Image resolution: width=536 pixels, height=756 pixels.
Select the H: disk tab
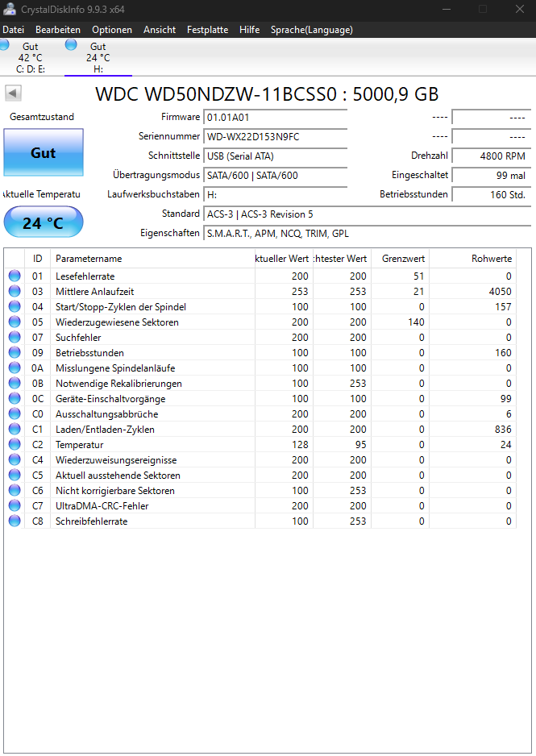98,57
